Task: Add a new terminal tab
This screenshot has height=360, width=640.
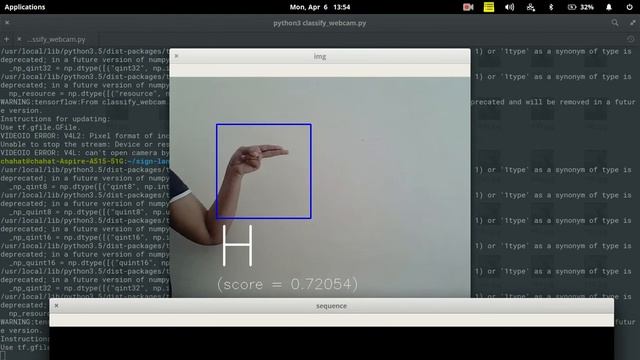Action: tap(7, 39)
